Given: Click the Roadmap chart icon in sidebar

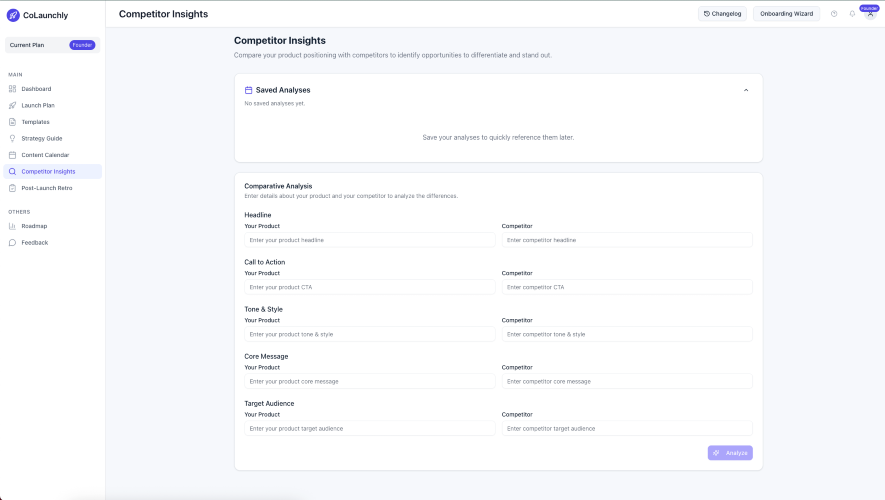Looking at the screenshot, I should click(x=12, y=226).
